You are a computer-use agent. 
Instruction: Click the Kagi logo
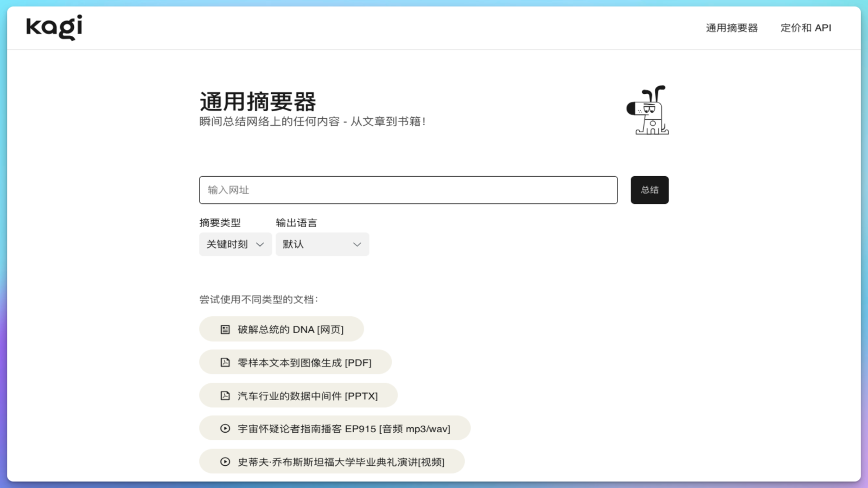click(54, 28)
